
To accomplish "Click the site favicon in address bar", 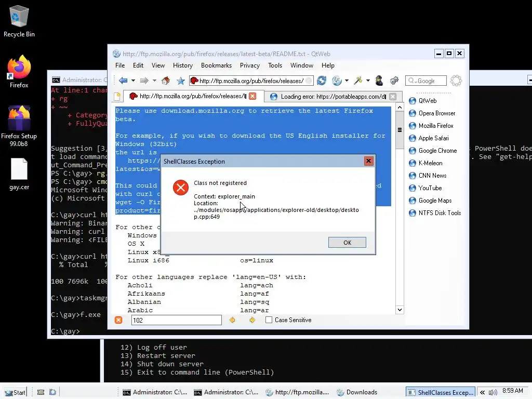I will 194,81.
